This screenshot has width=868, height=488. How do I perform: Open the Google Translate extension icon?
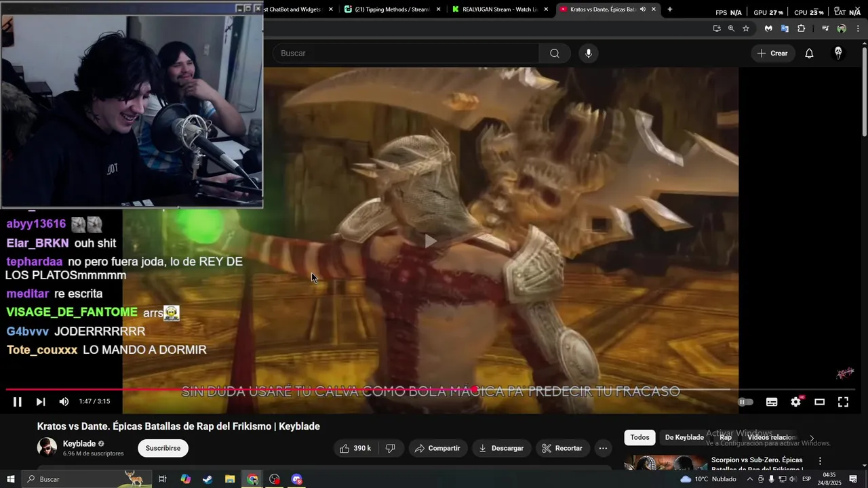785,28
